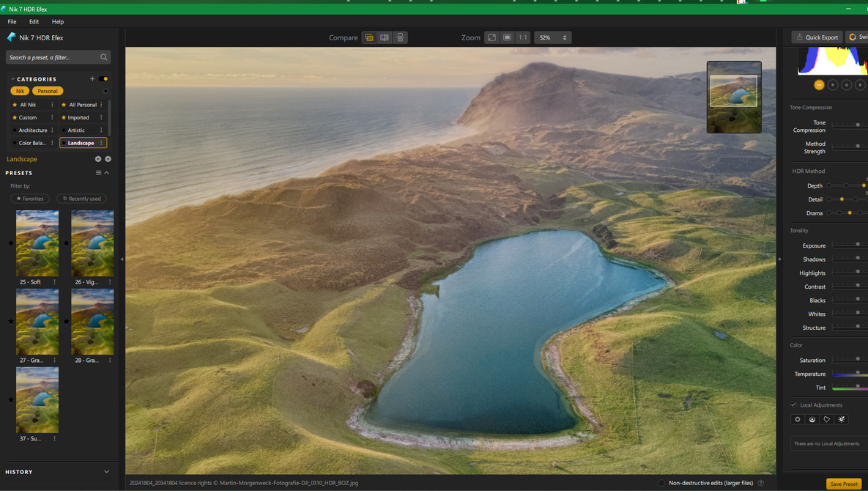Select the polygon local adjustment tool
Viewport: 868px width, 491px height.
[x=826, y=419]
